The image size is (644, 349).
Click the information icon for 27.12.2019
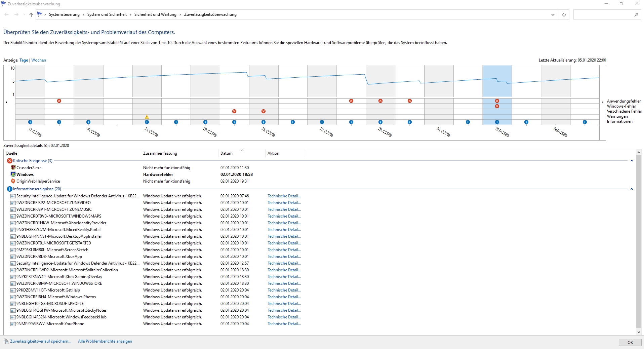(x=322, y=122)
